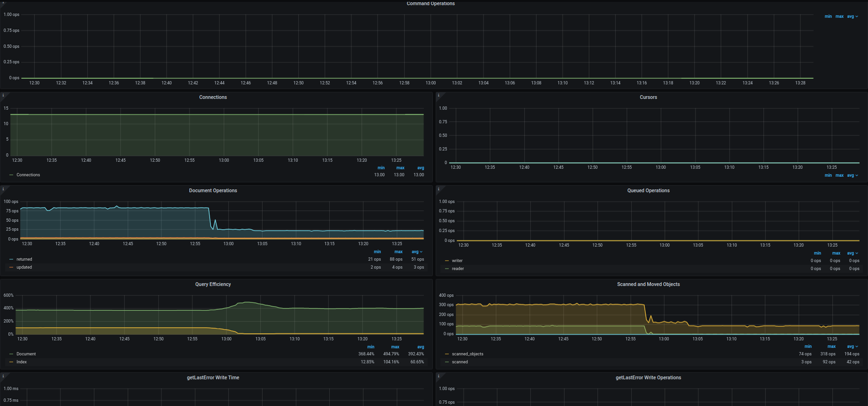Screen dimensions: 868x406
Task: Toggle the Index series in Query Efficiency
Action: [x=22, y=362]
